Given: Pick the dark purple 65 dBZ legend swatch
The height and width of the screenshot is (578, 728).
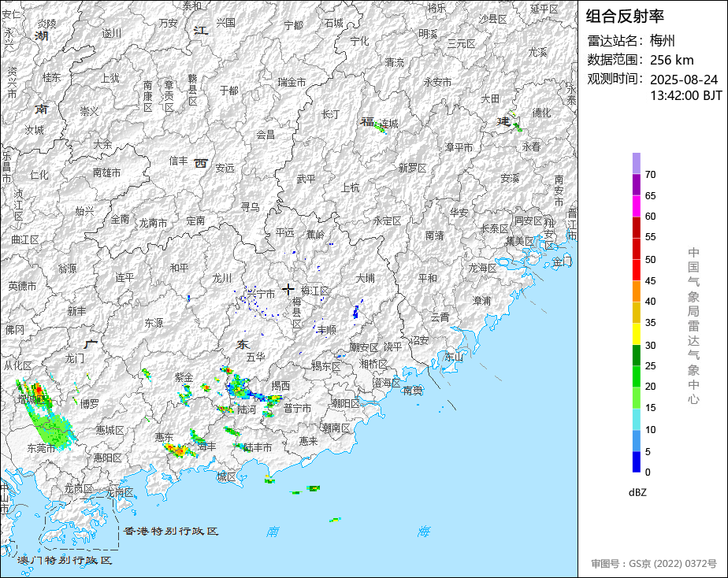Looking at the screenshot, I should point(637,184).
